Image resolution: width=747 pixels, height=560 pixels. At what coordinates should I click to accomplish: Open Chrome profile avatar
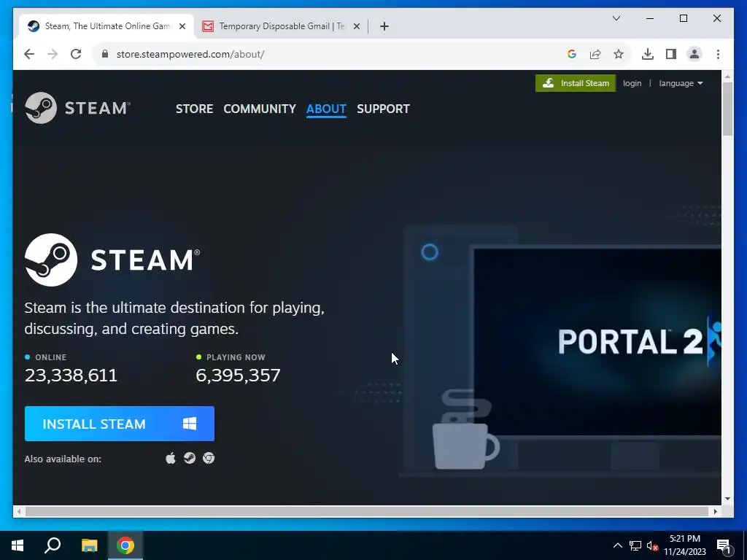[x=694, y=54]
